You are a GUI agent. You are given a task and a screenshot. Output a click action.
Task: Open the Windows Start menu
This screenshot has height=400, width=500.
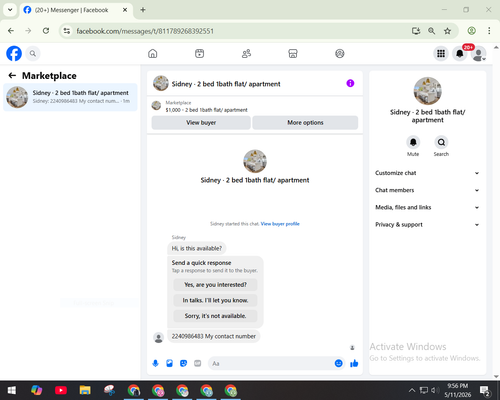(x=12, y=390)
